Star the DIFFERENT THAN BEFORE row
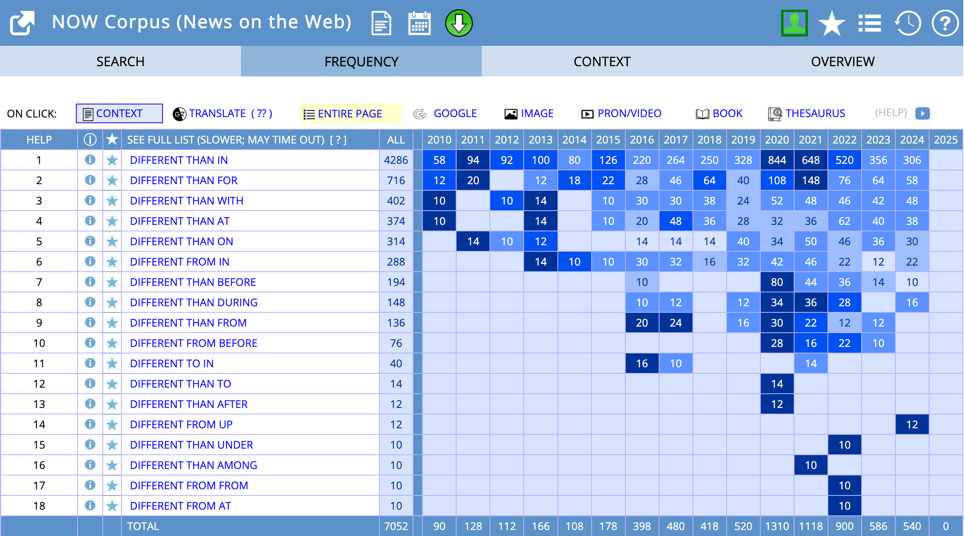The width and height of the screenshot is (964, 536). point(112,282)
